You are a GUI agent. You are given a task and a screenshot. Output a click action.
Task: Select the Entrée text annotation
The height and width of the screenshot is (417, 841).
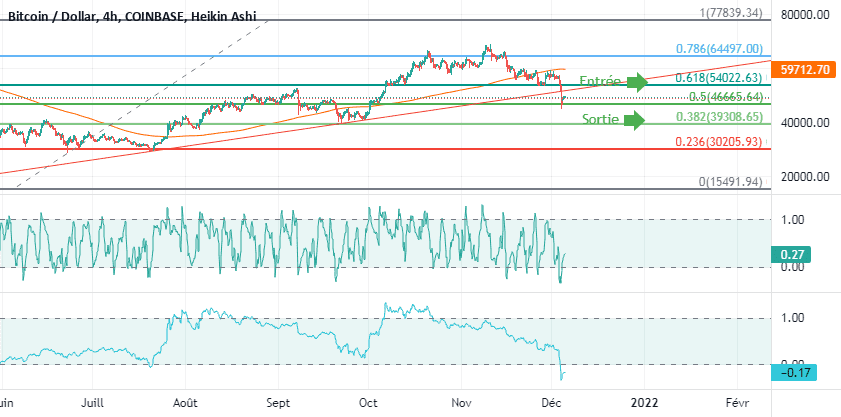(600, 81)
